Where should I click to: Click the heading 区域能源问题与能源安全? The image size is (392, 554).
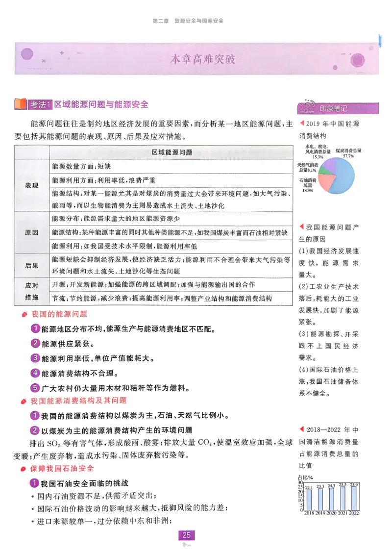102,104
